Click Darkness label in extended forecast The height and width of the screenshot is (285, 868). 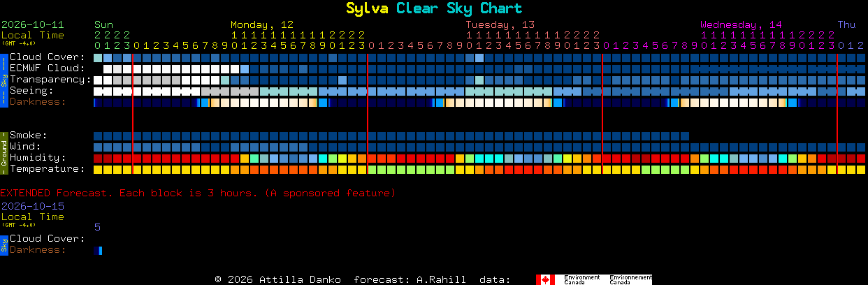pos(38,250)
